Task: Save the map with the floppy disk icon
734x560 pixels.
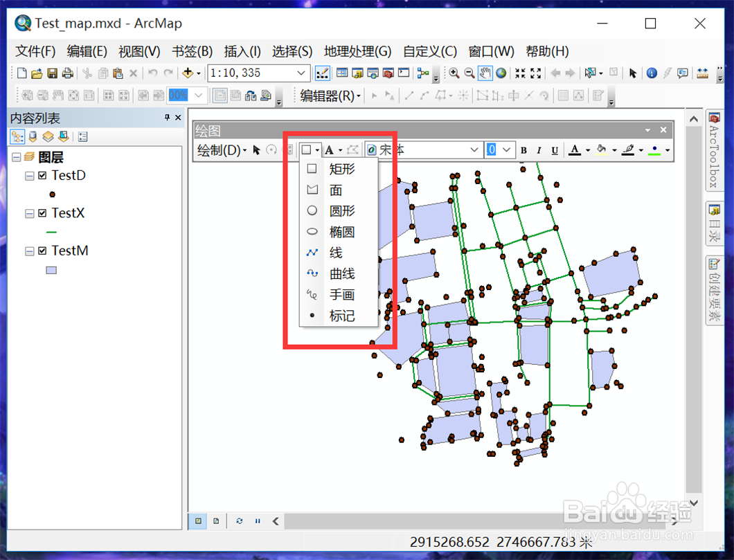Action: click(x=53, y=73)
